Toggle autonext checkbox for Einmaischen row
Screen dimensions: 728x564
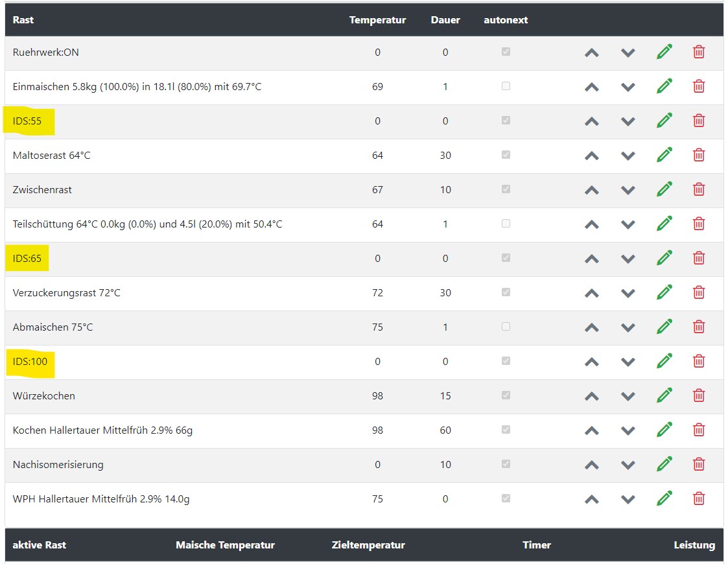point(506,86)
